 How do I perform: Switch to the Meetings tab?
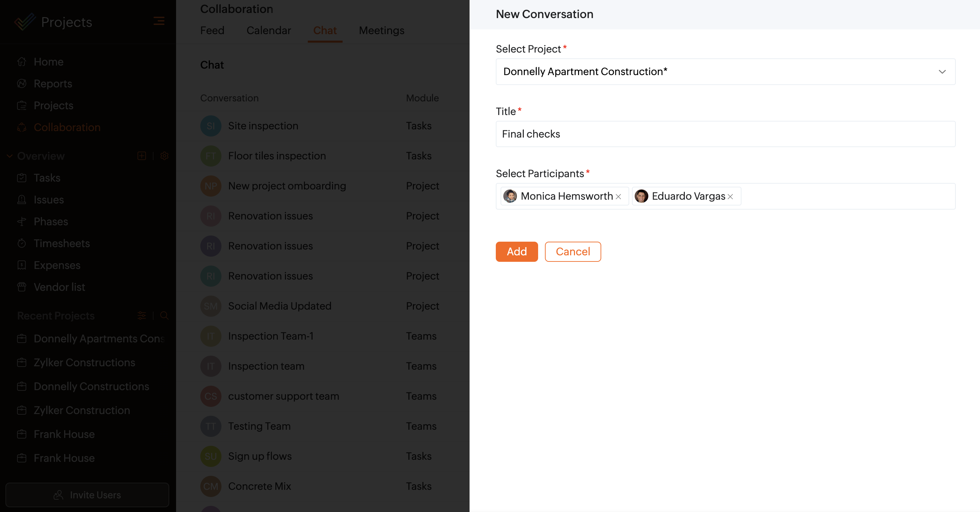381,30
